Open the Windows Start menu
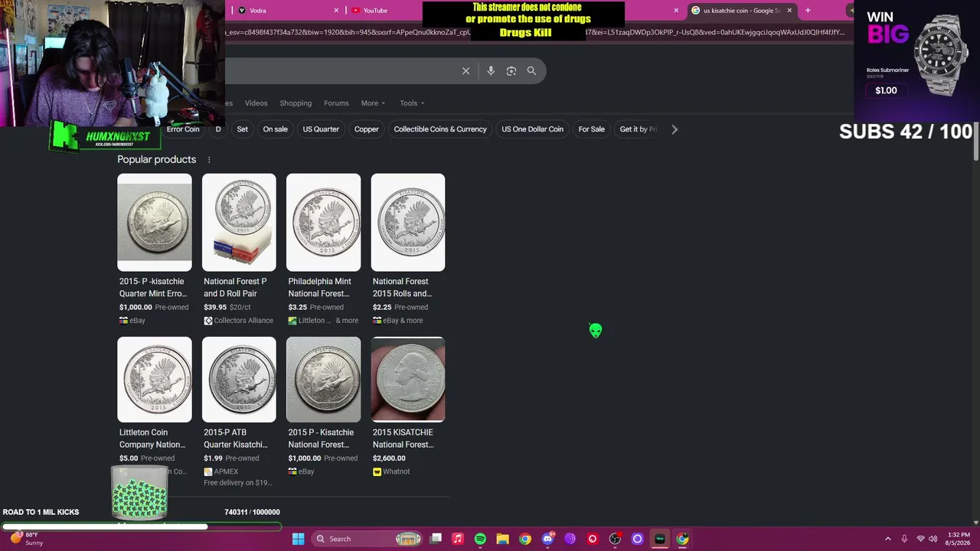 [x=298, y=539]
